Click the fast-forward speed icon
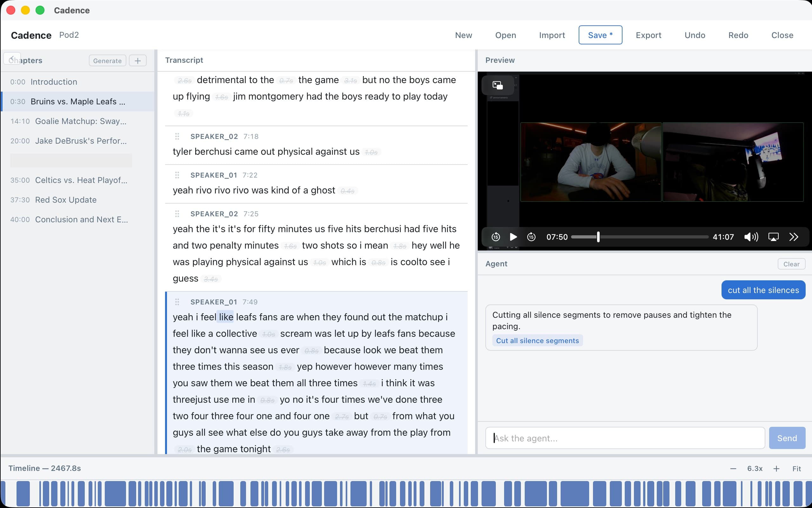Image resolution: width=812 pixels, height=508 pixels. [795, 237]
